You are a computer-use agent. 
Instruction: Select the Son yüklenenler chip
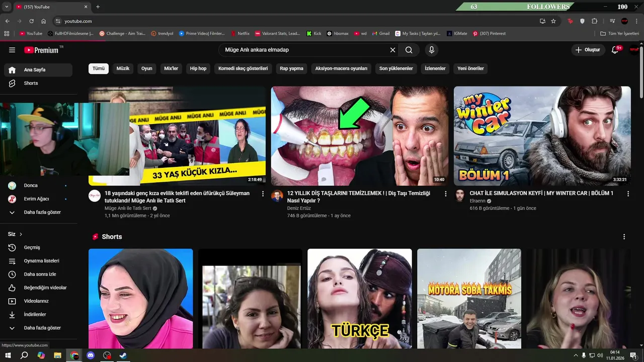396,68
